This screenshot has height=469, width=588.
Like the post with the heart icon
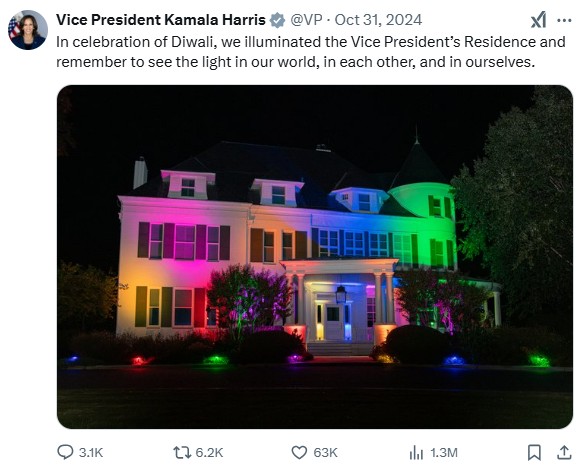tap(299, 453)
